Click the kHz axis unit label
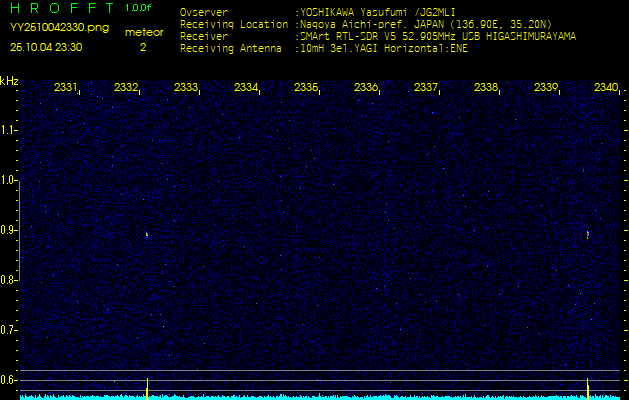629x400 pixels. coord(9,80)
